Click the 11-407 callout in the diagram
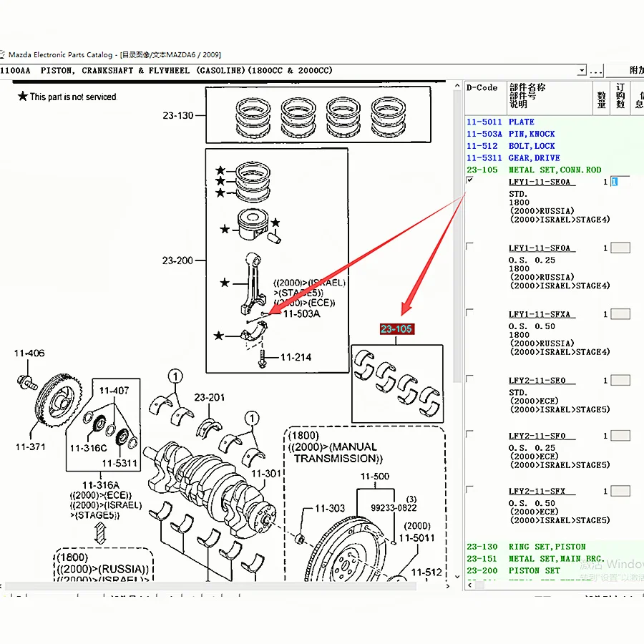 (x=114, y=390)
